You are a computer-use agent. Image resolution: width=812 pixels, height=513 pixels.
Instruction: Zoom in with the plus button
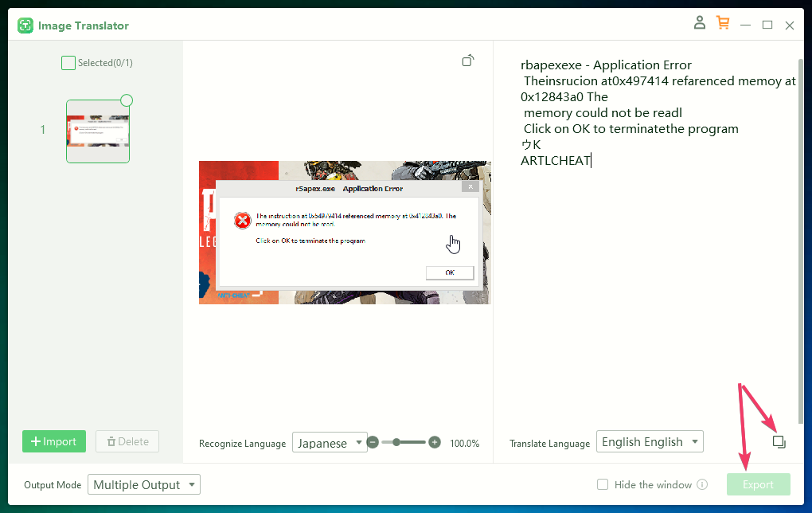click(435, 443)
